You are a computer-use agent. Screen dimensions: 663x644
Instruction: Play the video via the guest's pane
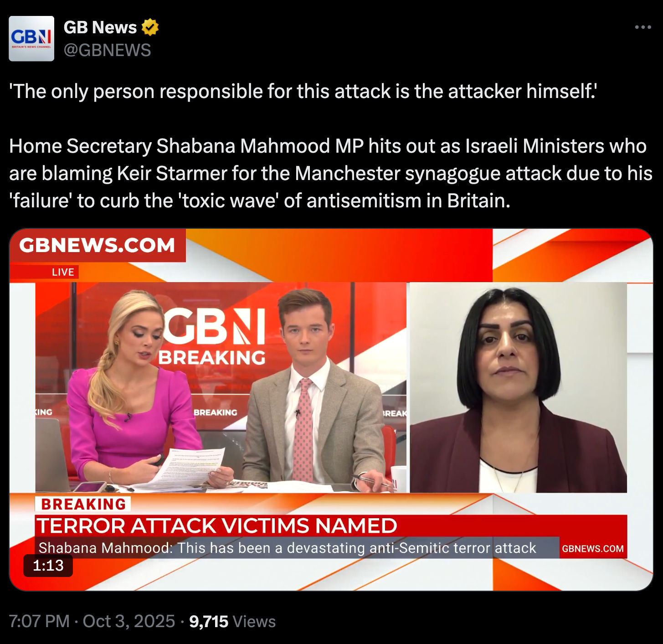pyautogui.click(x=518, y=387)
